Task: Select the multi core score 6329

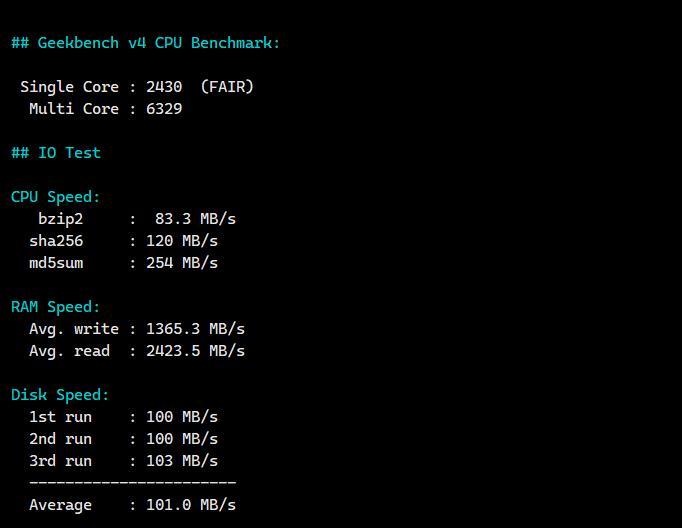Action: pos(164,109)
